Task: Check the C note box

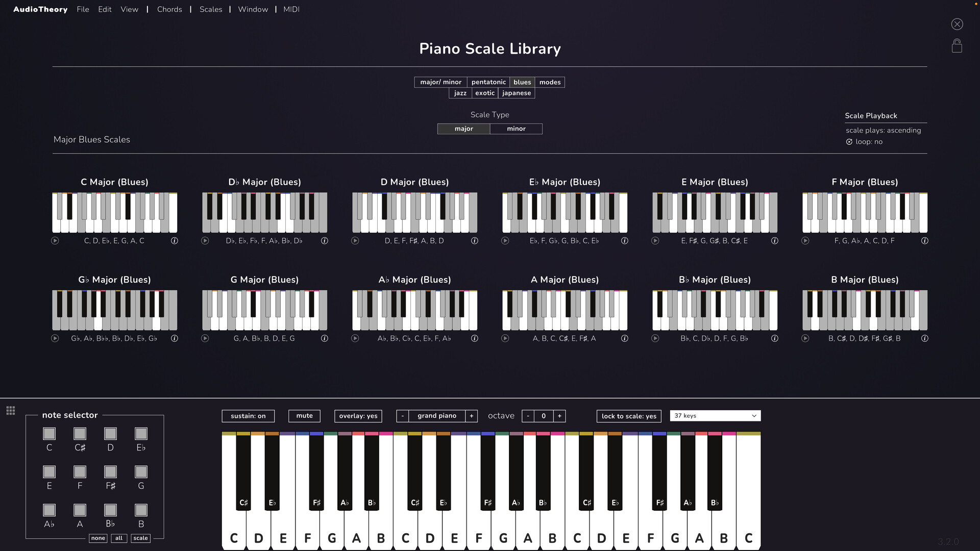Action: (x=49, y=434)
